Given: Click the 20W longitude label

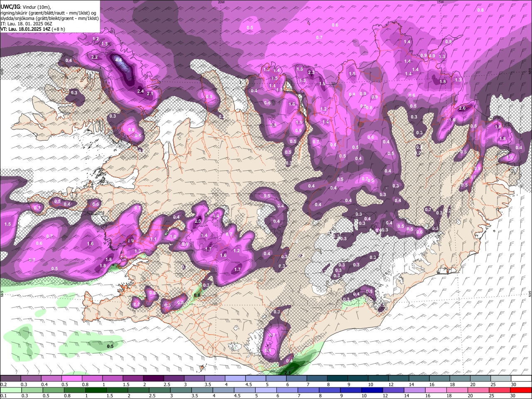Looking at the screenshot, I should click(x=221, y=2).
